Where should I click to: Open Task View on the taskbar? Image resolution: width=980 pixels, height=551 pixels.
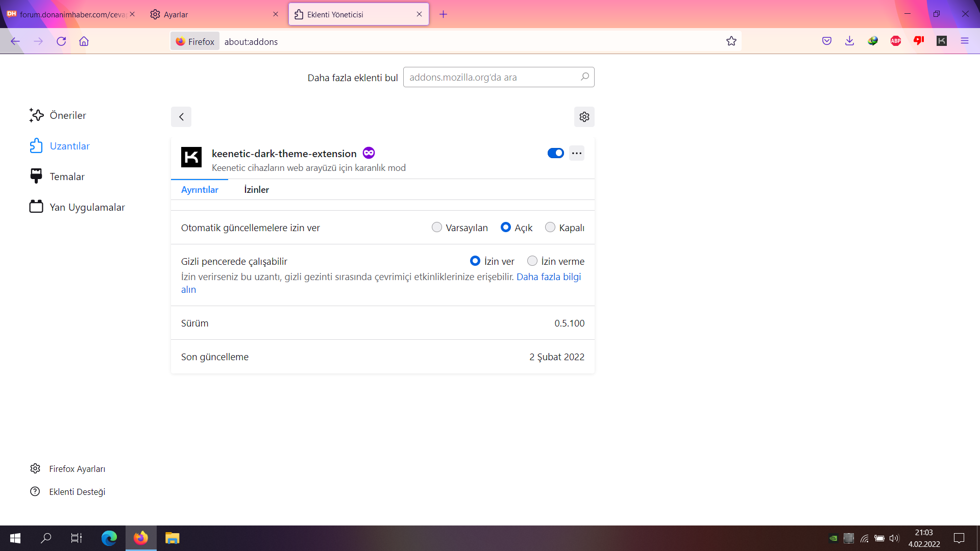77,538
